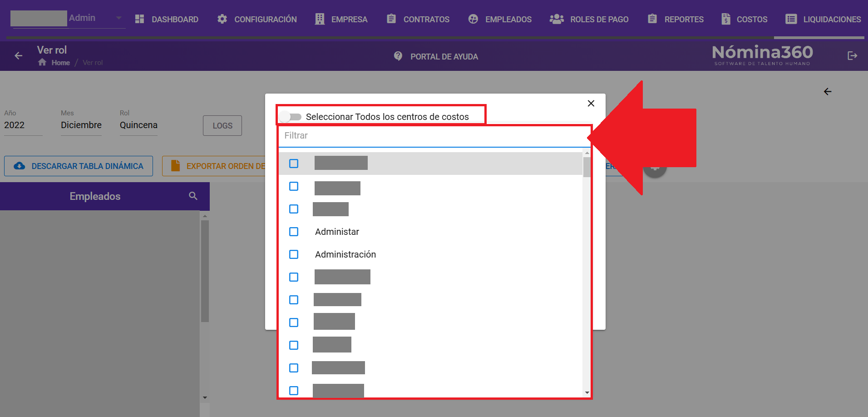Check the Administración checkbox
The height and width of the screenshot is (417, 868).
click(294, 254)
